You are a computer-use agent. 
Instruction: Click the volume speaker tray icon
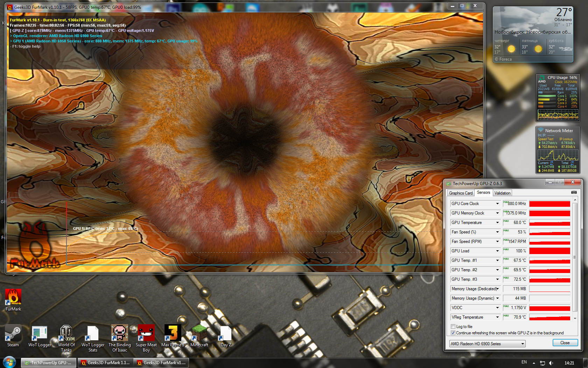551,363
